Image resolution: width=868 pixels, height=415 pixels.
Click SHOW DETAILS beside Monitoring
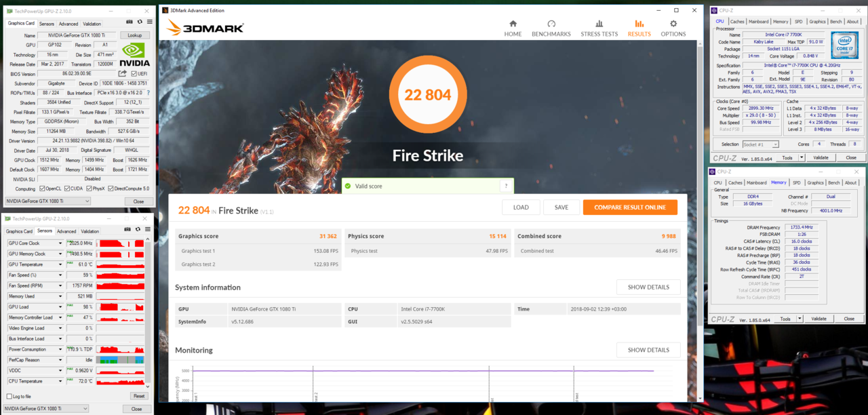pos(648,350)
